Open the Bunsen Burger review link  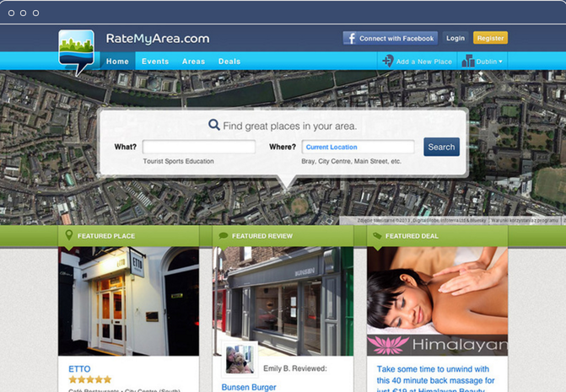coord(249,387)
